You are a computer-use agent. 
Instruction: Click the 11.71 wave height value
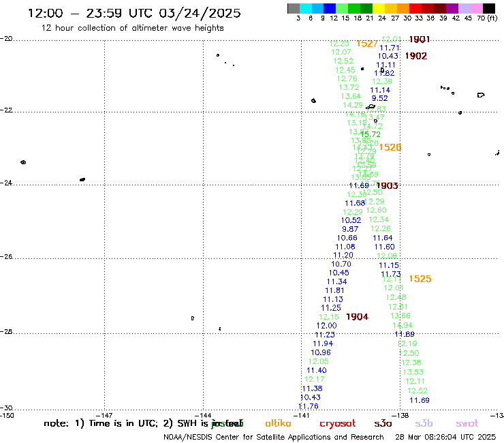390,48
